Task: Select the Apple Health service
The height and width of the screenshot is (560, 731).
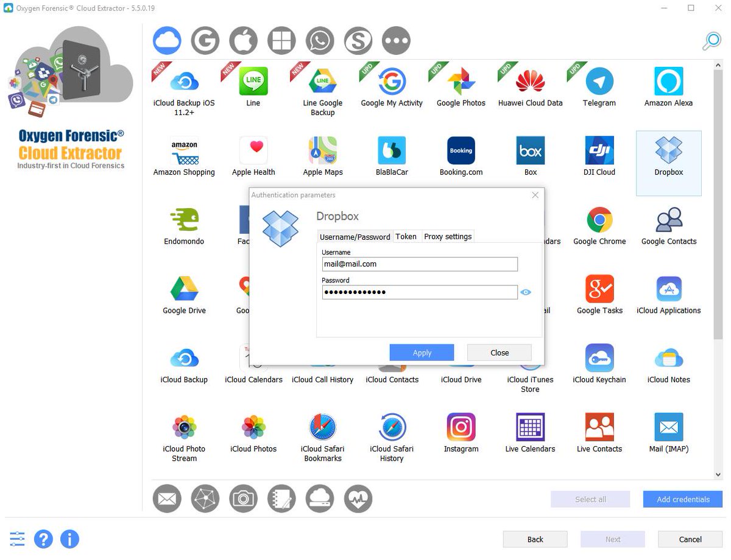Action: tap(253, 156)
